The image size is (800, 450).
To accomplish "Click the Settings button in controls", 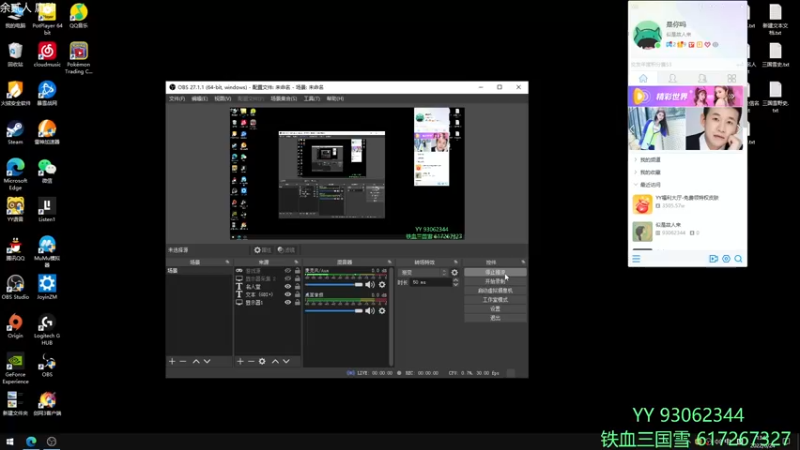I will click(495, 309).
